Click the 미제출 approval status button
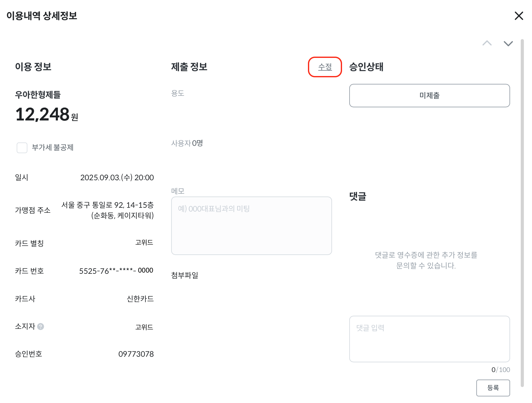This screenshot has width=532, height=403. (x=429, y=95)
